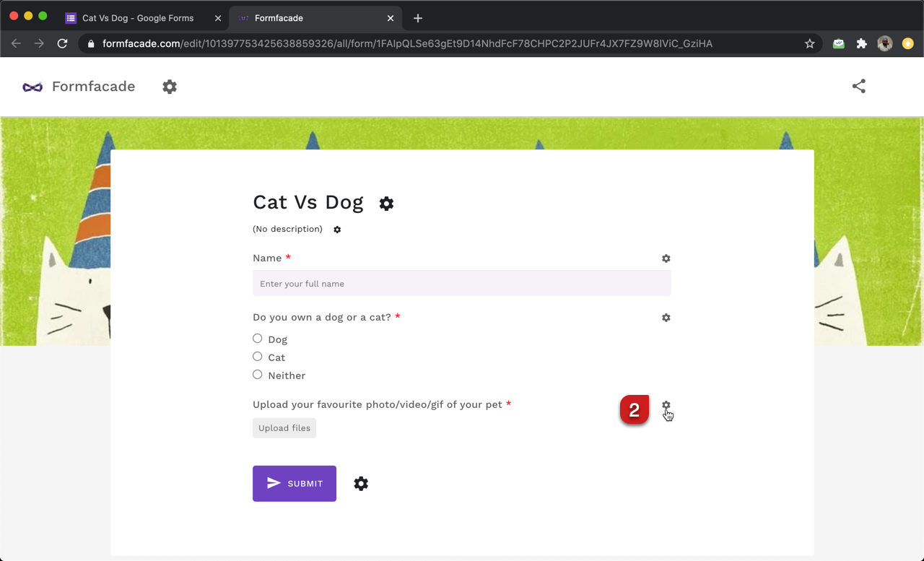The height and width of the screenshot is (561, 924).
Task: Open settings gear next to Submit button
Action: tap(361, 484)
